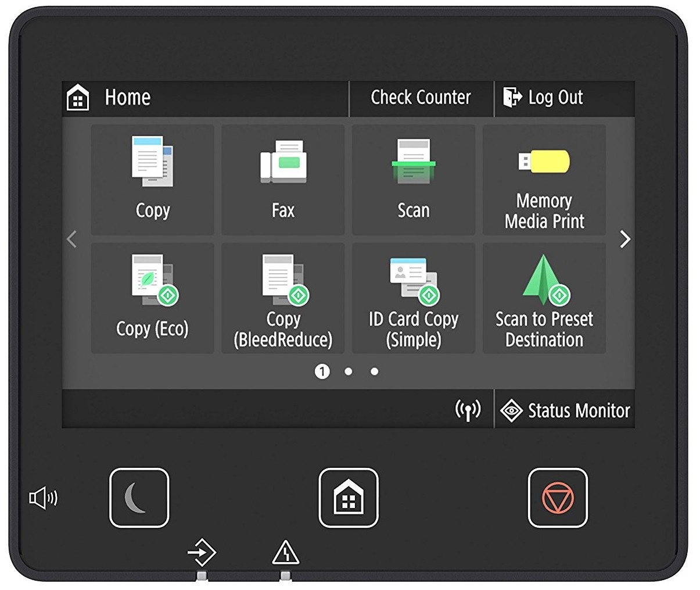Image resolution: width=700 pixels, height=590 pixels.
Task: Launch the Copy (Eco) shortcut
Action: tap(152, 298)
